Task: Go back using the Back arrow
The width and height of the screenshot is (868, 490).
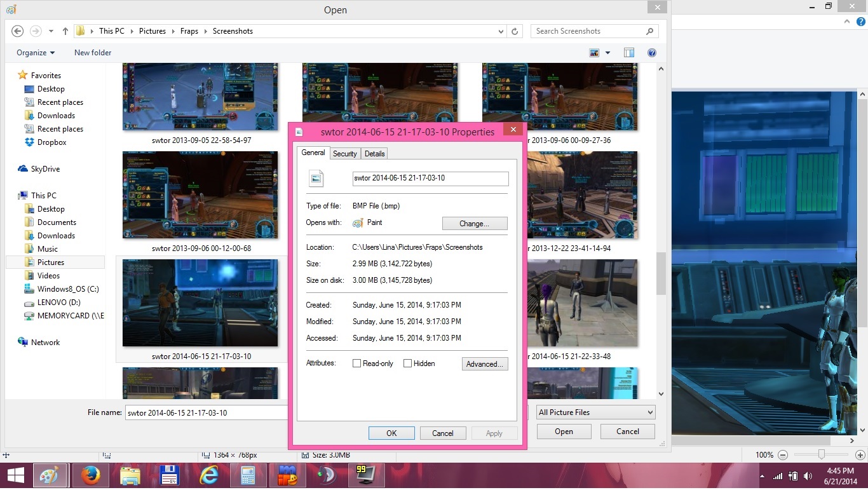Action: click(x=18, y=31)
